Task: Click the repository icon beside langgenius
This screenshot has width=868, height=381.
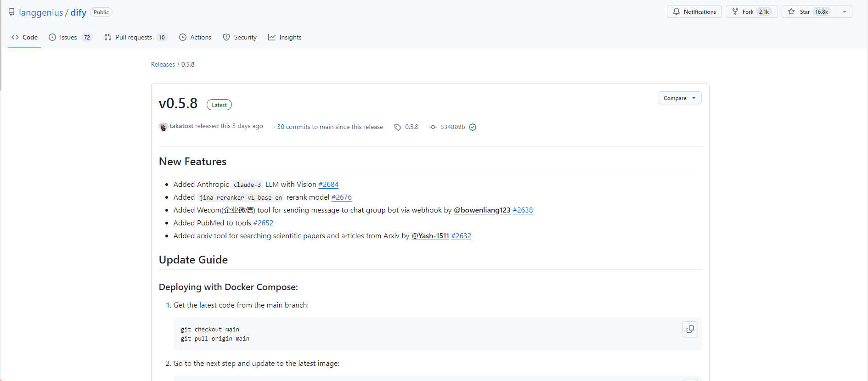Action: 11,12
